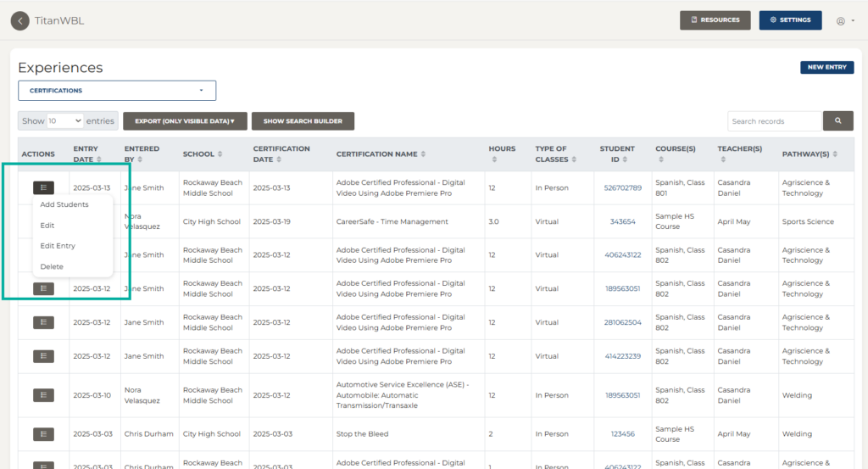Sort by Pathway(s) column arrows
868x469 pixels.
(x=835, y=154)
